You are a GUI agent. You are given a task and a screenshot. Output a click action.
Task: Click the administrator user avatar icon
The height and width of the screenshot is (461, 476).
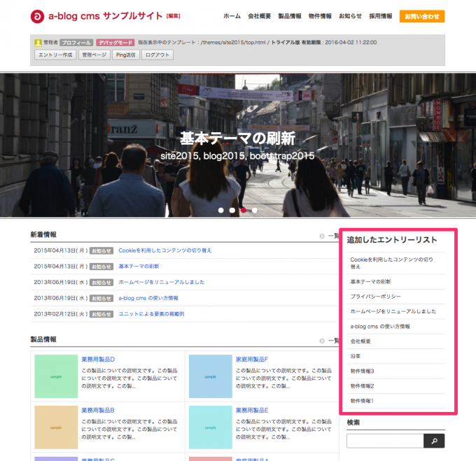click(x=38, y=43)
